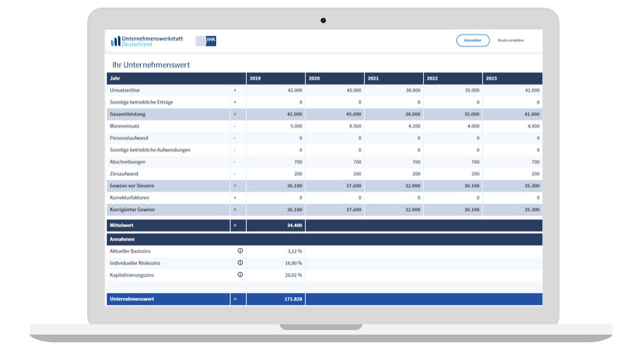The height and width of the screenshot is (361, 644).
Task: Open info icon for Kapitalisierungszins
Action: point(240,275)
